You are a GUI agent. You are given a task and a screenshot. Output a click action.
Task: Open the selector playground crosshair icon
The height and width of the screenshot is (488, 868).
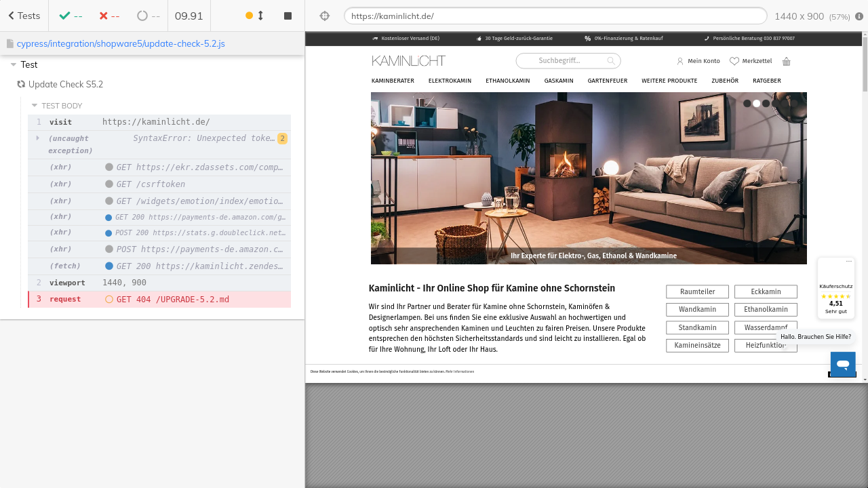[x=324, y=16]
